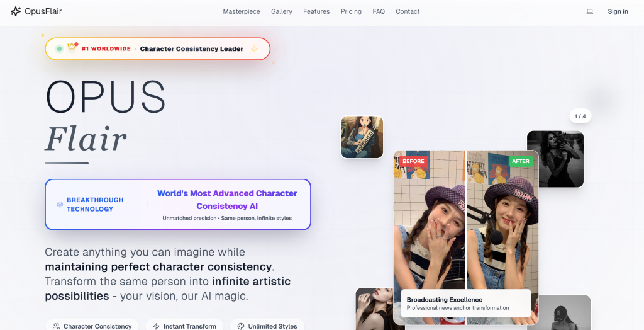Open the Gallery nav item

click(282, 11)
